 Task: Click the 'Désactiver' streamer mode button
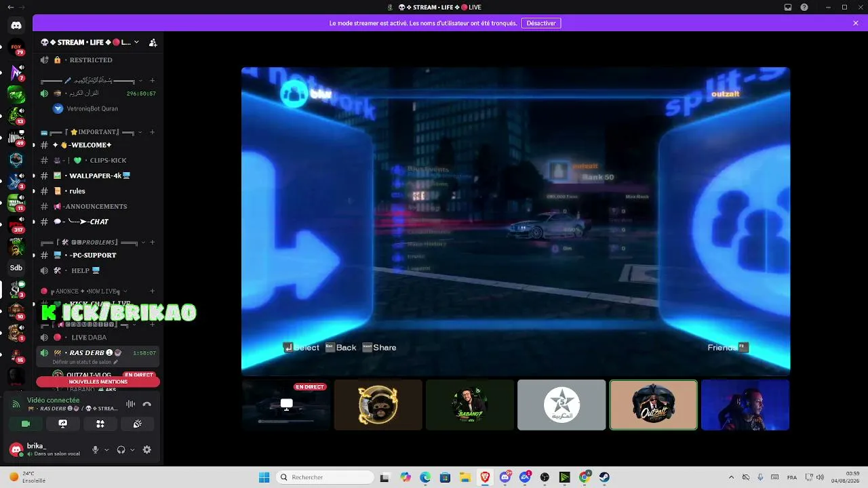[x=541, y=23]
